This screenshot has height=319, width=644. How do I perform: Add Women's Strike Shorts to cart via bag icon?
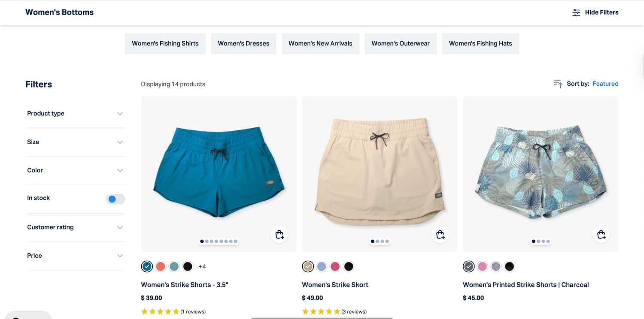point(279,235)
